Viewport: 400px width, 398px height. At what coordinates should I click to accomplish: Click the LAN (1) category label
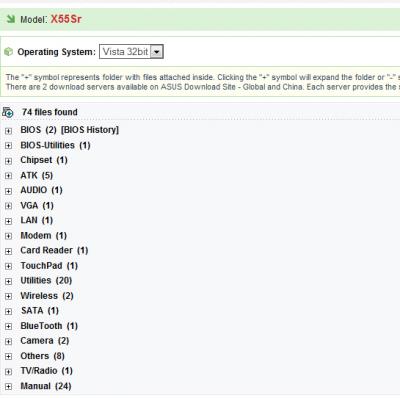pyautogui.click(x=37, y=220)
